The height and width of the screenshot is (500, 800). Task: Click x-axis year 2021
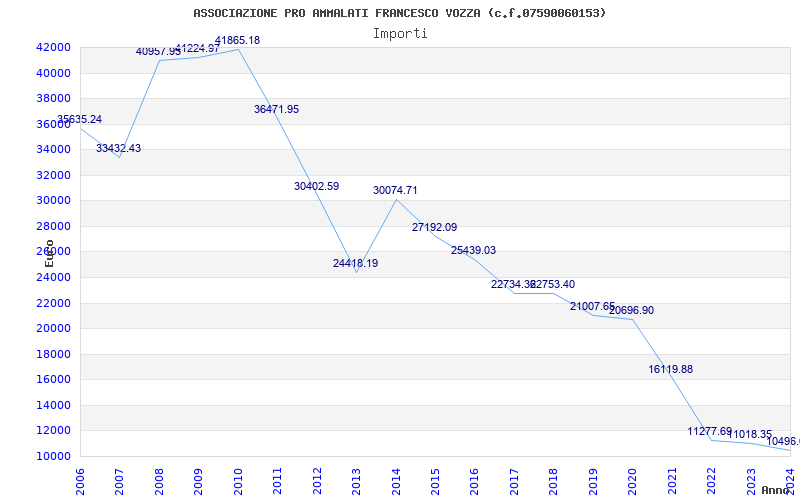tap(672, 482)
